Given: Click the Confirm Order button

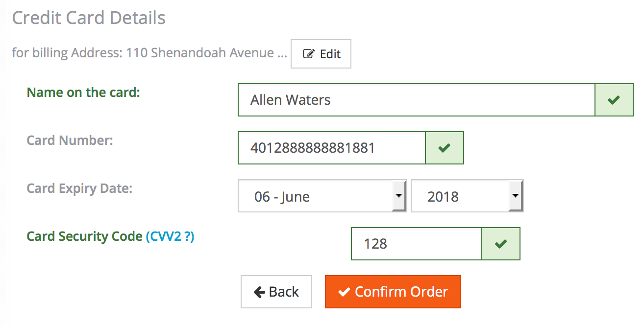Looking at the screenshot, I should (x=393, y=292).
